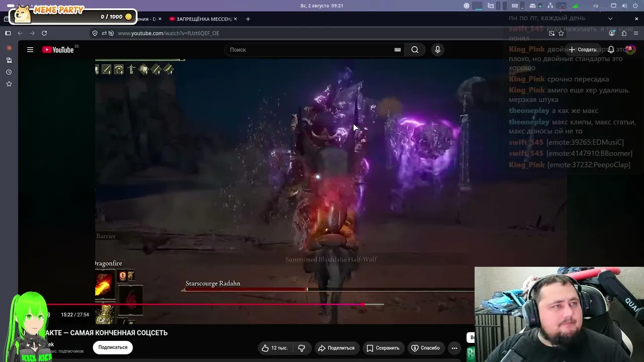
Task: Open the sidebar synced tabs icon
Action: click(9, 60)
